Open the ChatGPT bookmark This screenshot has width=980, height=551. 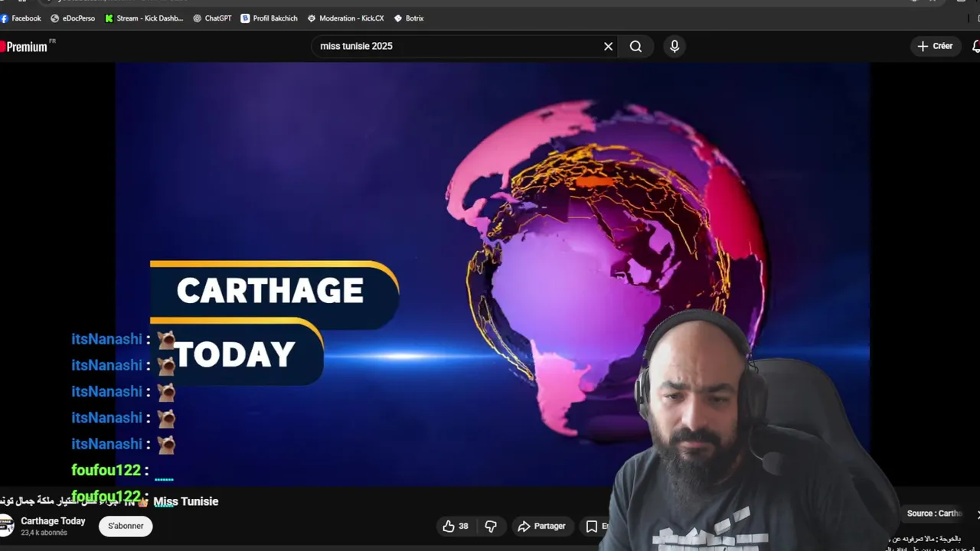click(x=212, y=18)
